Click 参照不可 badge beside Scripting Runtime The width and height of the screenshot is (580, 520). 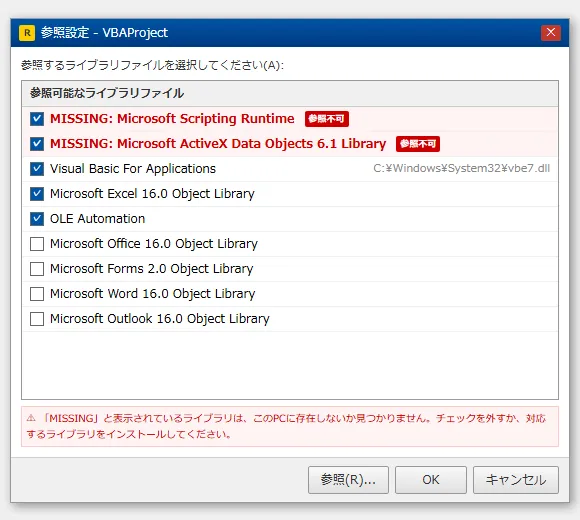coord(327,119)
